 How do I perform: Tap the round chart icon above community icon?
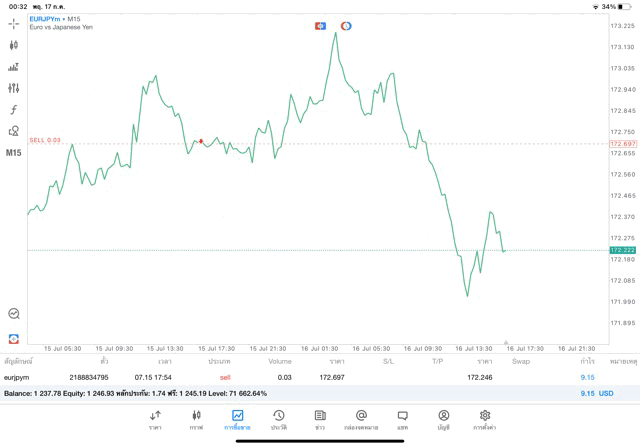14,313
